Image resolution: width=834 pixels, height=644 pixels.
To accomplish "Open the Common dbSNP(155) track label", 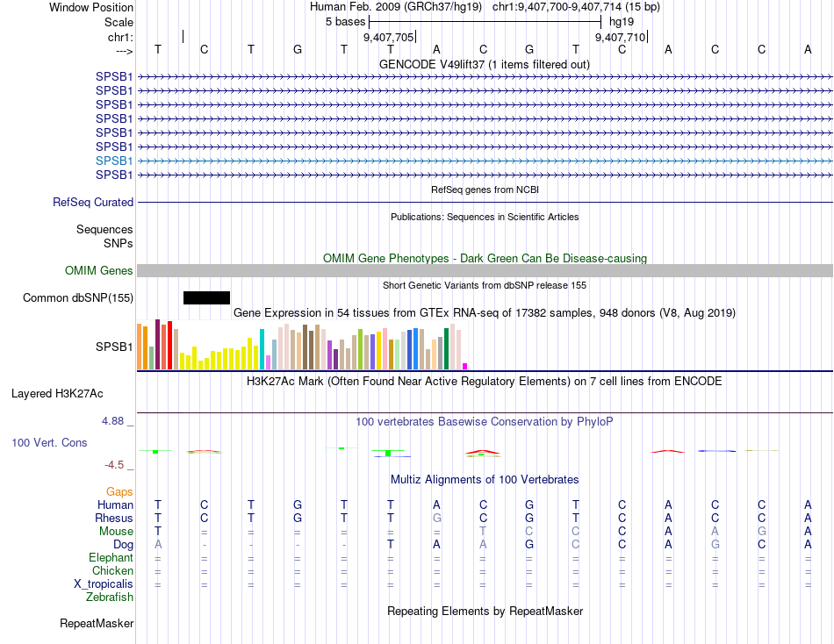I will coord(78,297).
